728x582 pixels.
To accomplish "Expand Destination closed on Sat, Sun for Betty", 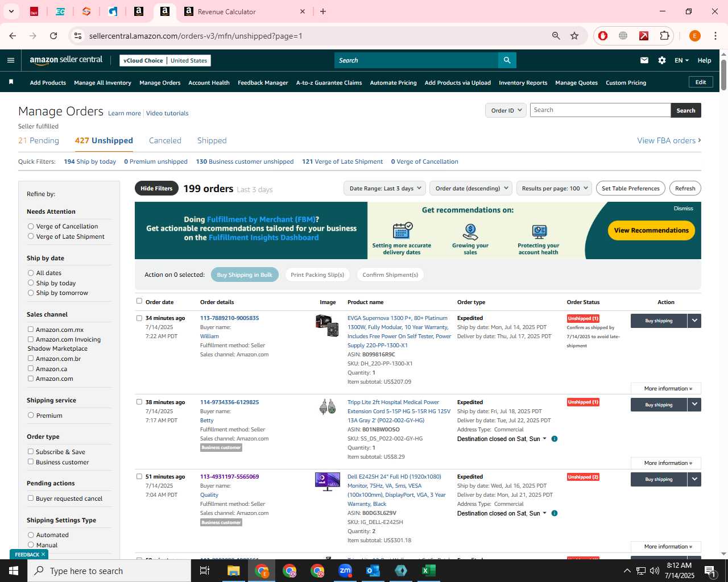I will pyautogui.click(x=502, y=439).
